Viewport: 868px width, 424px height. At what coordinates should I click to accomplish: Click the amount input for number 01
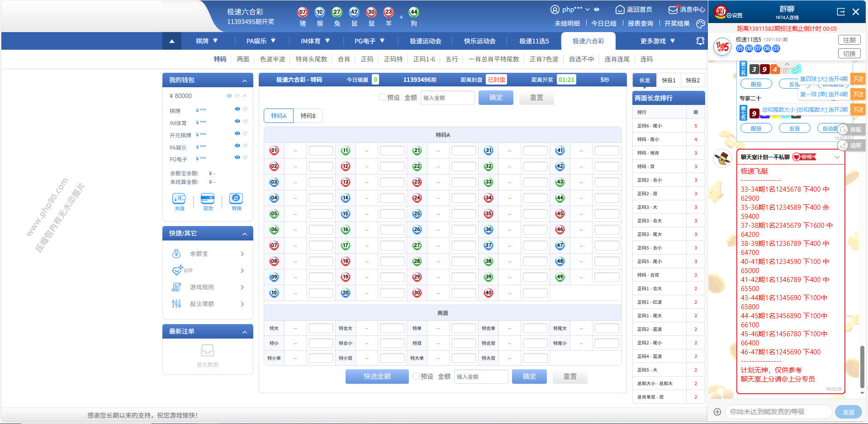coord(321,151)
